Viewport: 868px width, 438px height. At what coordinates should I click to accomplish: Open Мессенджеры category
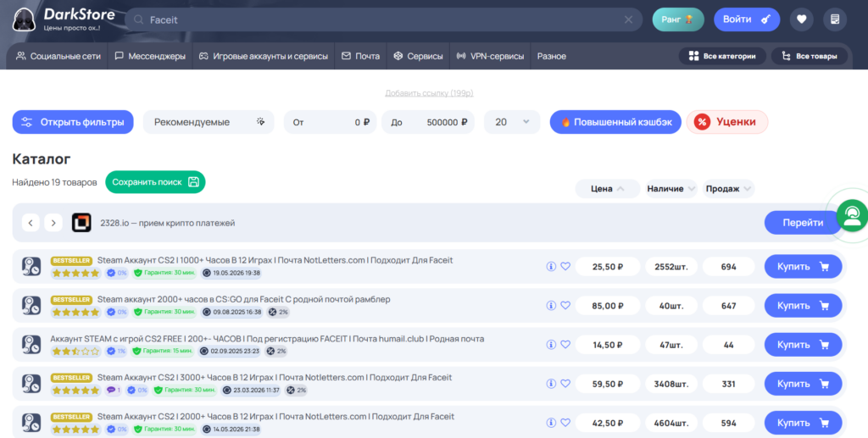pos(150,56)
